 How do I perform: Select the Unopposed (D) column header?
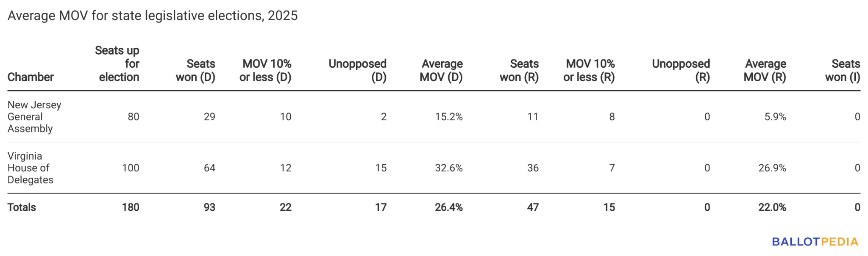[x=358, y=70]
